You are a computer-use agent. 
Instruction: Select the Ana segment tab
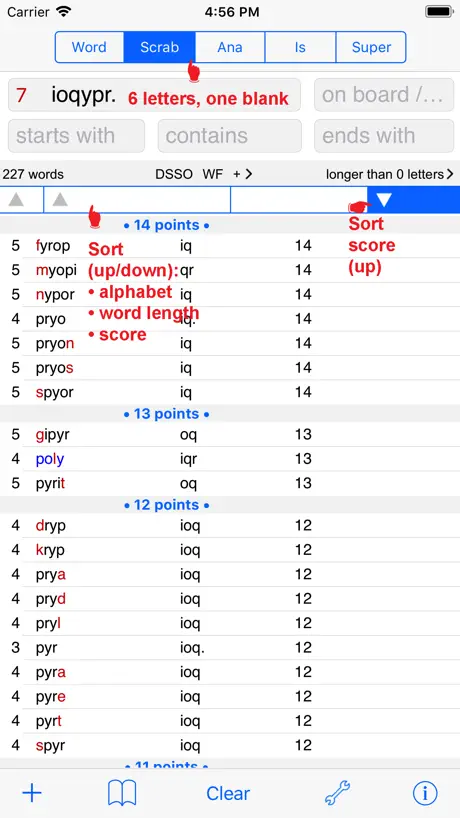tap(230, 47)
